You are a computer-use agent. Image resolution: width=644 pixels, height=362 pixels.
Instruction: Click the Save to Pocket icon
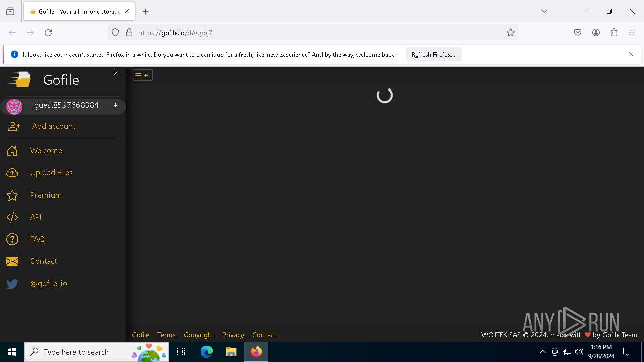[578, 33]
